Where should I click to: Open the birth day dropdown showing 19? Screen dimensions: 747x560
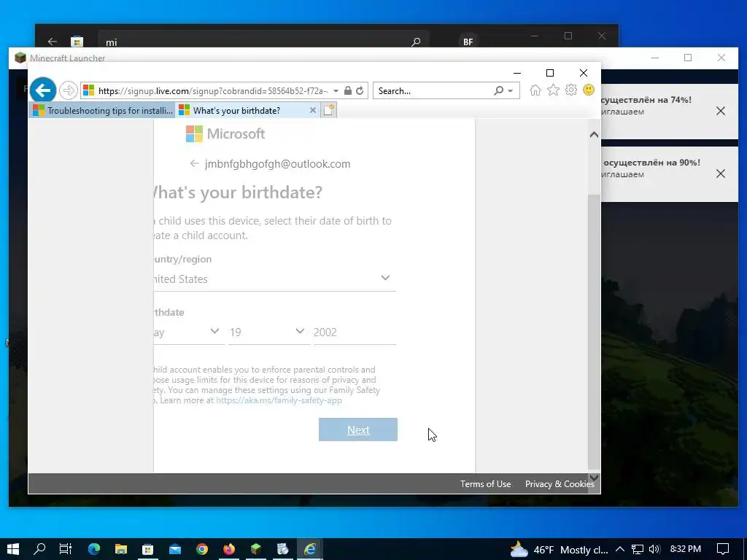pyautogui.click(x=268, y=332)
